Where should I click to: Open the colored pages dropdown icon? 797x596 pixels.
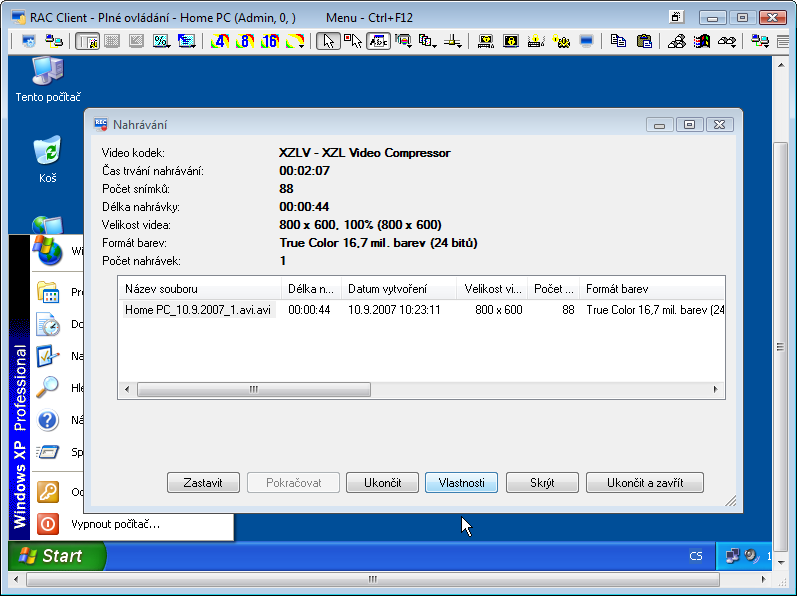point(427,41)
